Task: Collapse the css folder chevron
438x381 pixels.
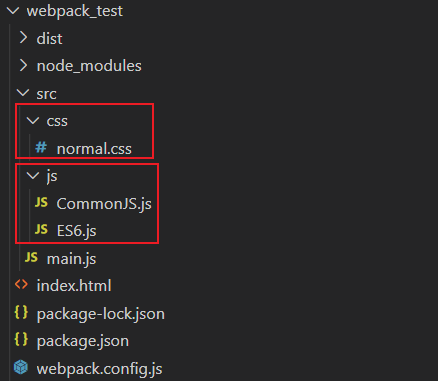Action: [x=33, y=120]
